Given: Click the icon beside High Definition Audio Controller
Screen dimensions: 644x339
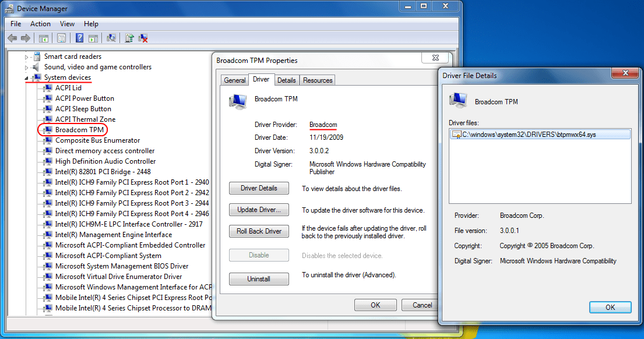Looking at the screenshot, I should point(48,161).
